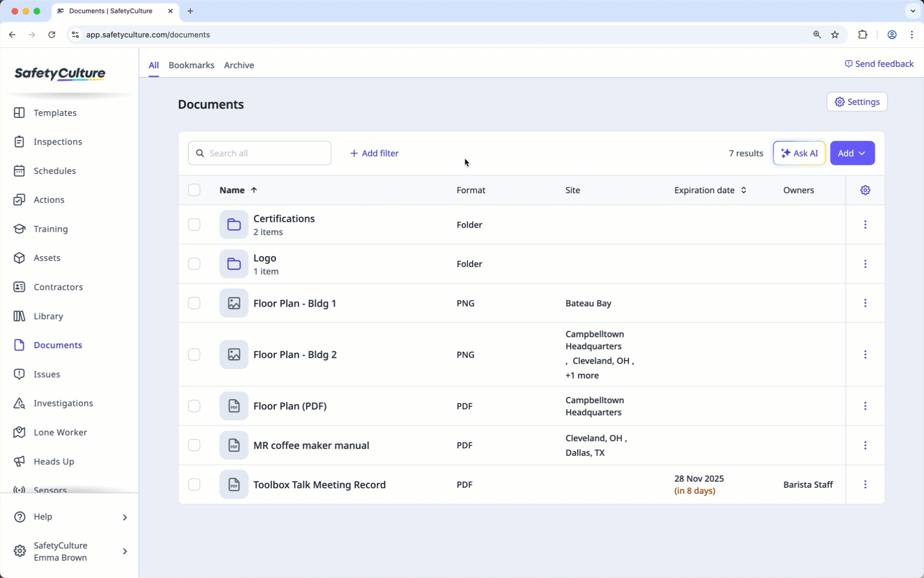The image size is (924, 578).
Task: Go to Assets in the sidebar
Action: [47, 258]
